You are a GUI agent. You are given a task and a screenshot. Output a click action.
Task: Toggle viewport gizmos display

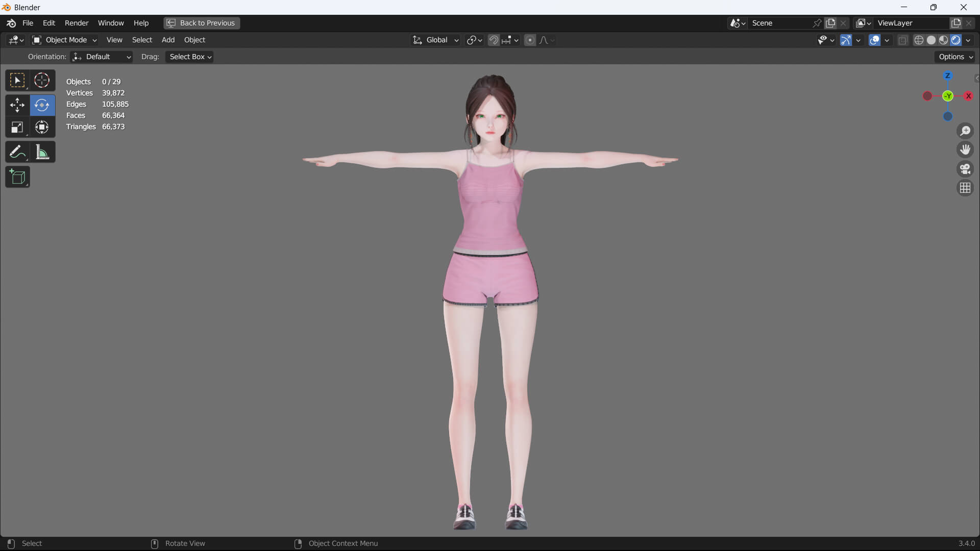point(846,40)
